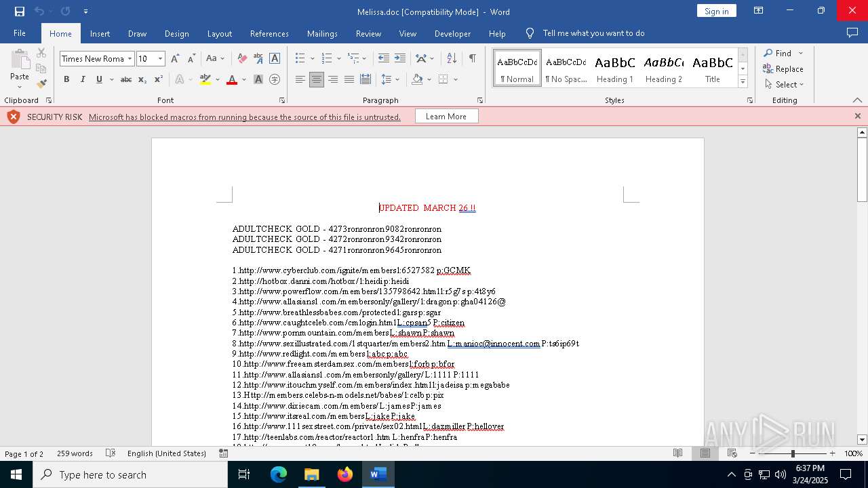868x488 pixels.
Task: Switch to the Insert tab
Action: (100, 33)
